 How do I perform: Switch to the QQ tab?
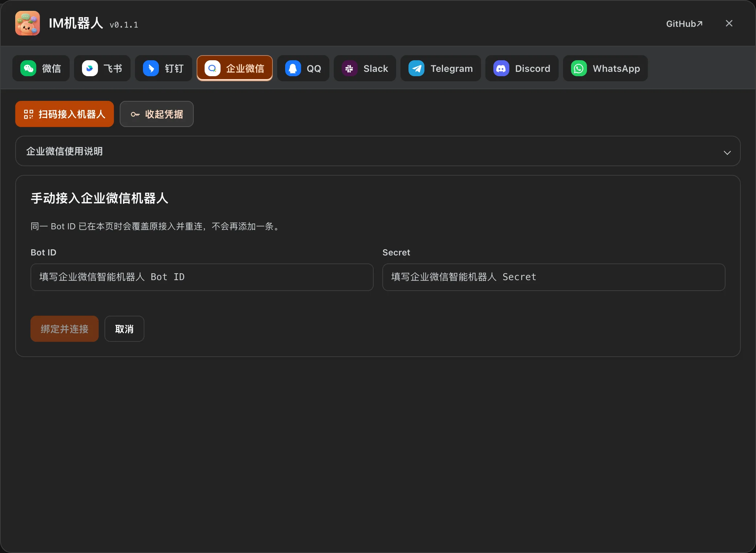click(303, 68)
